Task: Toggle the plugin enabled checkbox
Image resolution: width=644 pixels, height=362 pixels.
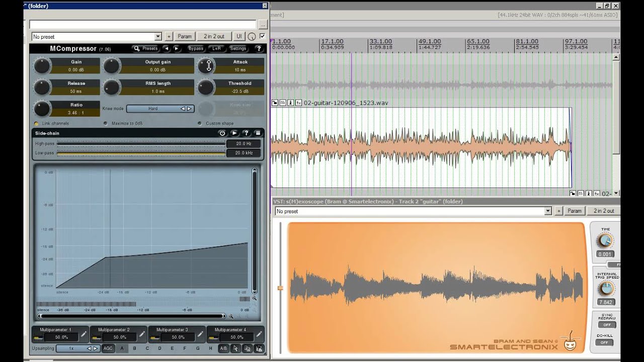Action: pyautogui.click(x=262, y=36)
